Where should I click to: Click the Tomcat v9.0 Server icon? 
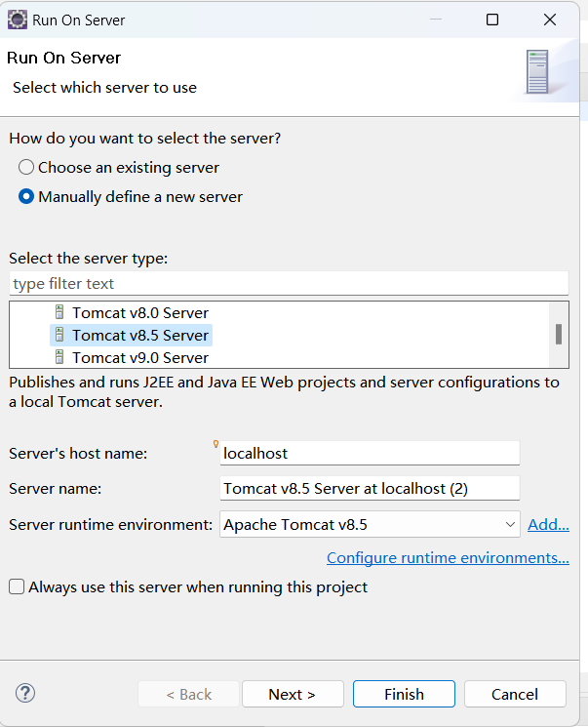(x=59, y=357)
